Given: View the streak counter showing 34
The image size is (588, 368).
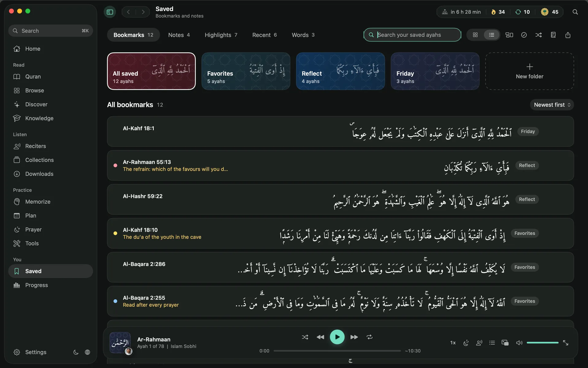Looking at the screenshot, I should tap(498, 12).
